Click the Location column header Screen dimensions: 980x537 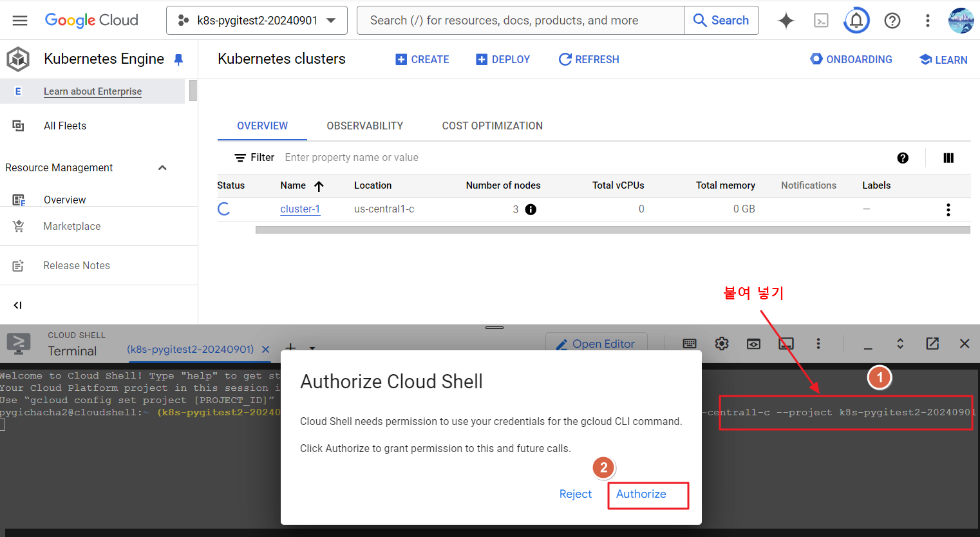pyautogui.click(x=373, y=185)
